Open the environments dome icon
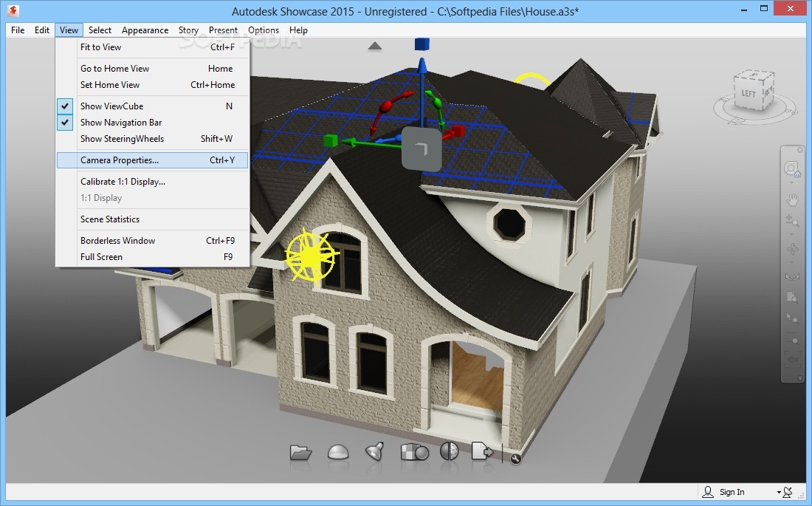 pos(338,451)
